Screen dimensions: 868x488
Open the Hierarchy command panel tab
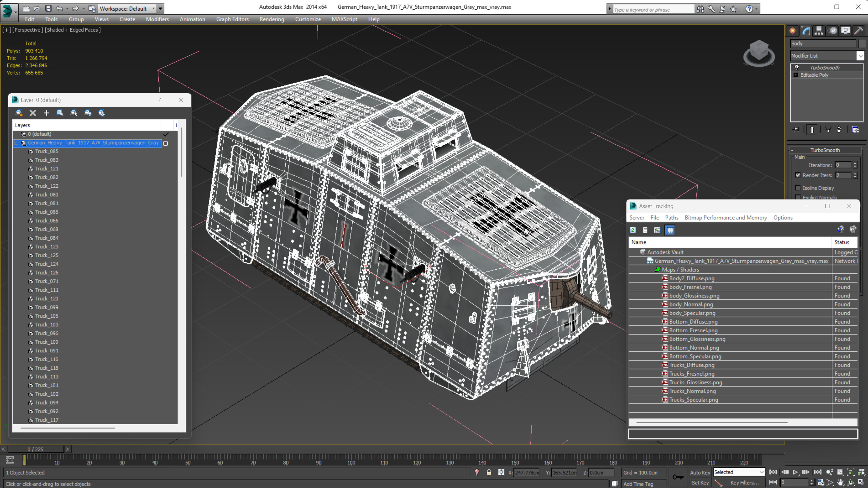(819, 31)
